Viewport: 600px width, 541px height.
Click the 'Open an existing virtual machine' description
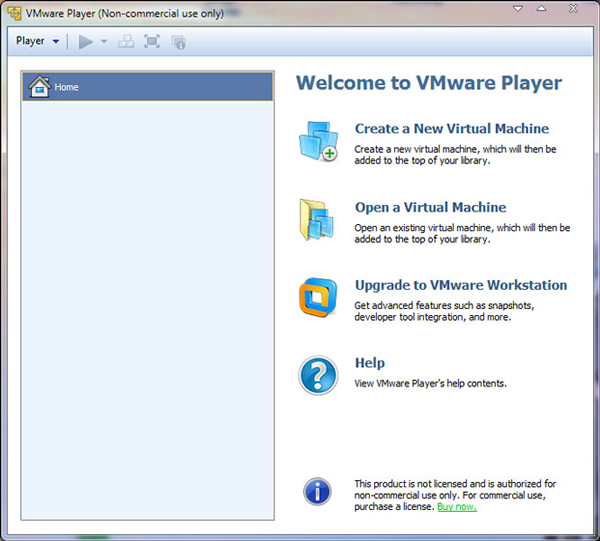(x=462, y=233)
